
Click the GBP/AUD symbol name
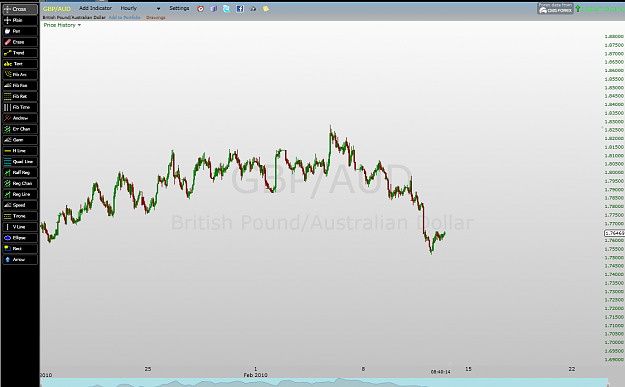[x=57, y=8]
